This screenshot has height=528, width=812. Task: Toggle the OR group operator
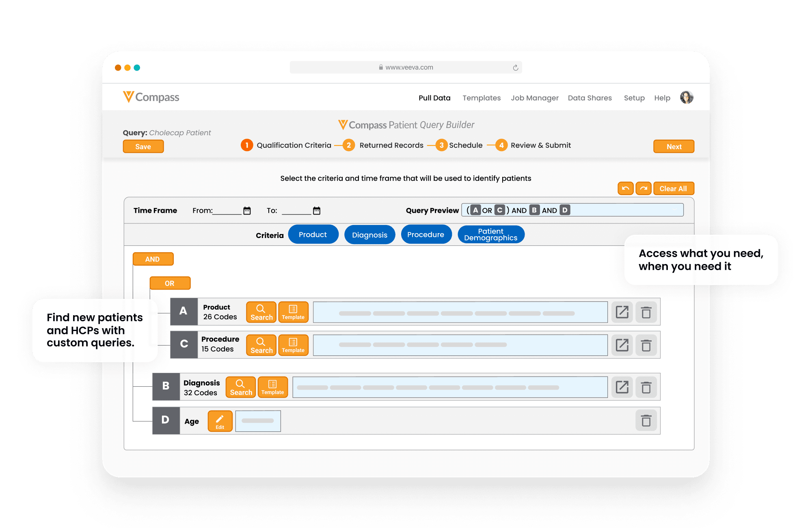click(x=170, y=283)
